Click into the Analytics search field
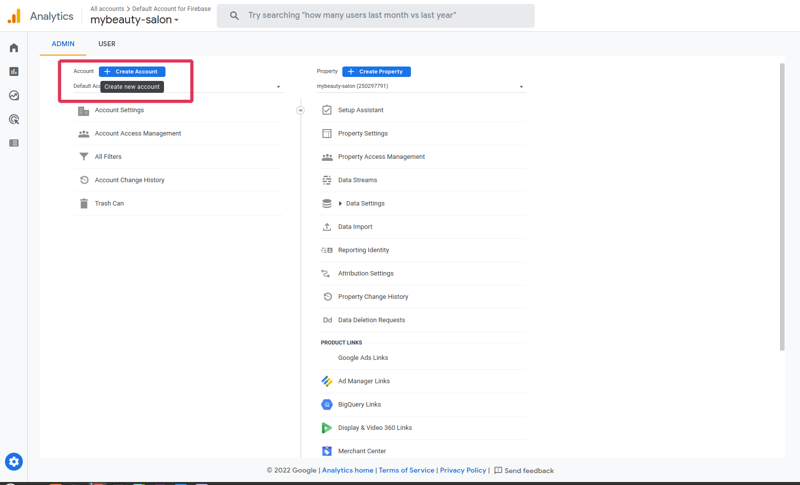The height and width of the screenshot is (485, 800). click(x=376, y=16)
